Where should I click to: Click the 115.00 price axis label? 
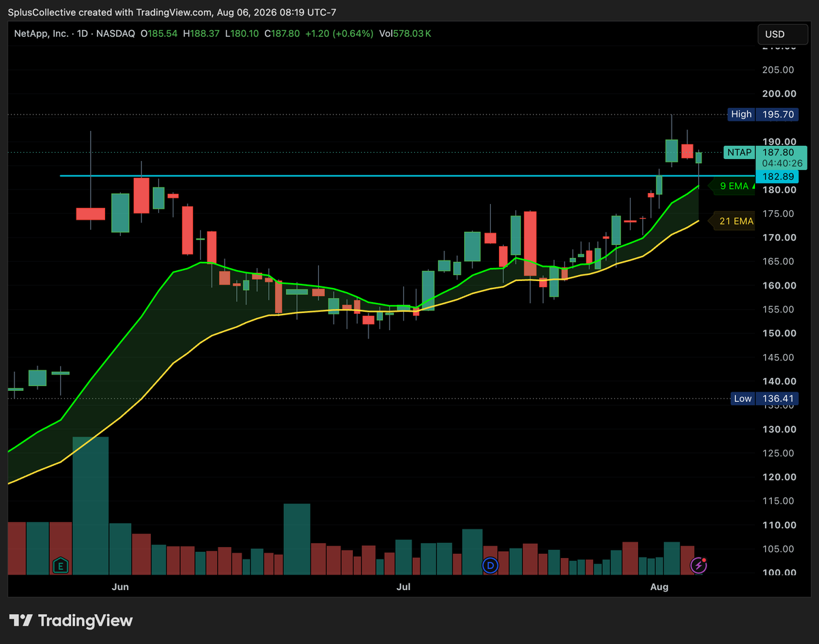[778, 501]
